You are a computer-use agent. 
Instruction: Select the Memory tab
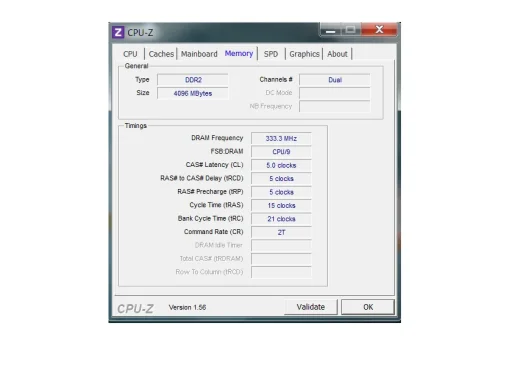pyautogui.click(x=239, y=53)
